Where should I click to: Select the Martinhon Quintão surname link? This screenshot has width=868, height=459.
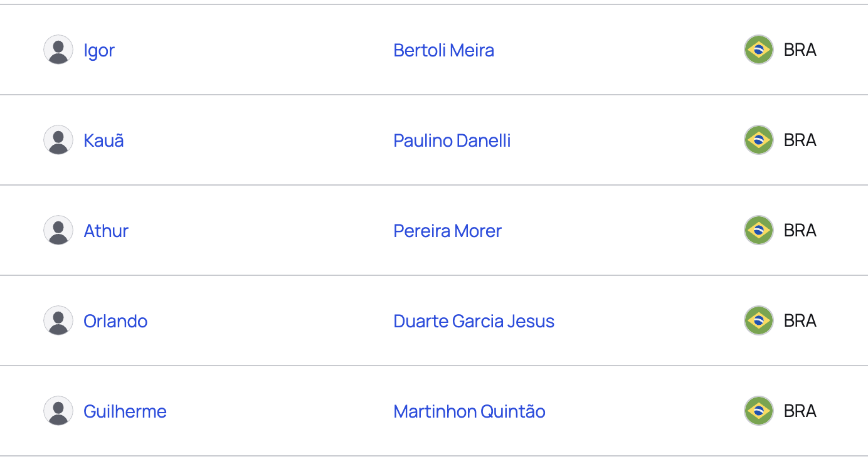[470, 411]
